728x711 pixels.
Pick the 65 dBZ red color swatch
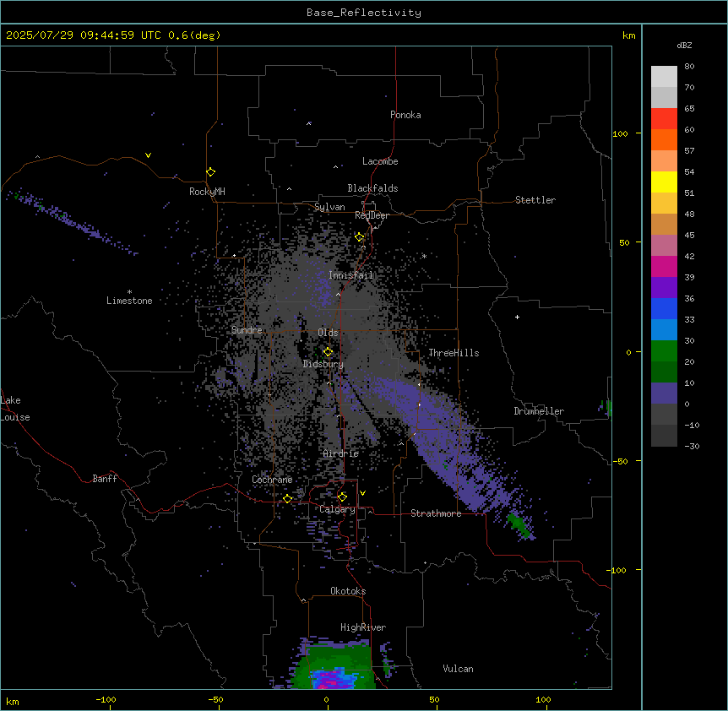[664, 119]
